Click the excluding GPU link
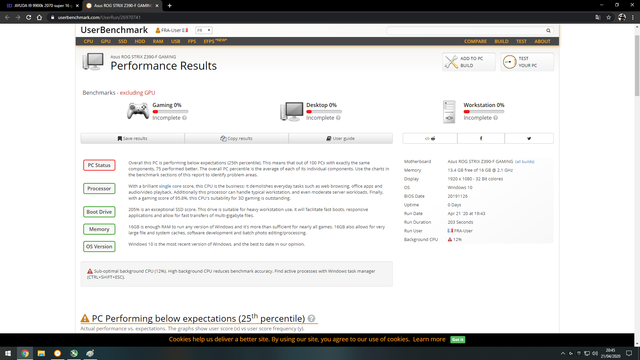640x360 pixels. (137, 93)
